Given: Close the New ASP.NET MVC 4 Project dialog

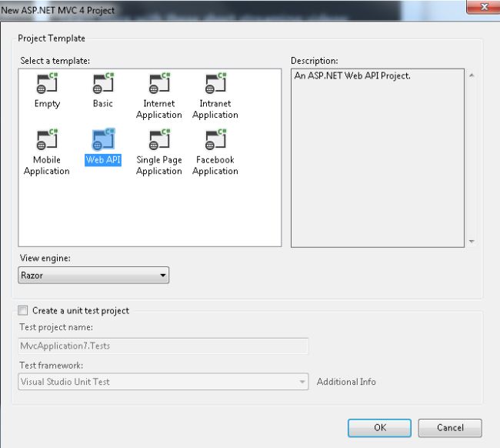Looking at the screenshot, I should point(484,7).
